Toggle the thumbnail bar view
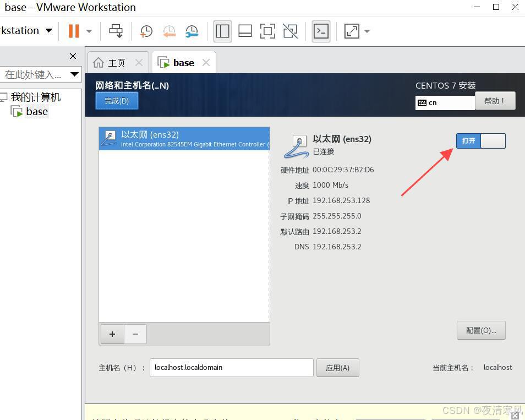 click(x=245, y=31)
